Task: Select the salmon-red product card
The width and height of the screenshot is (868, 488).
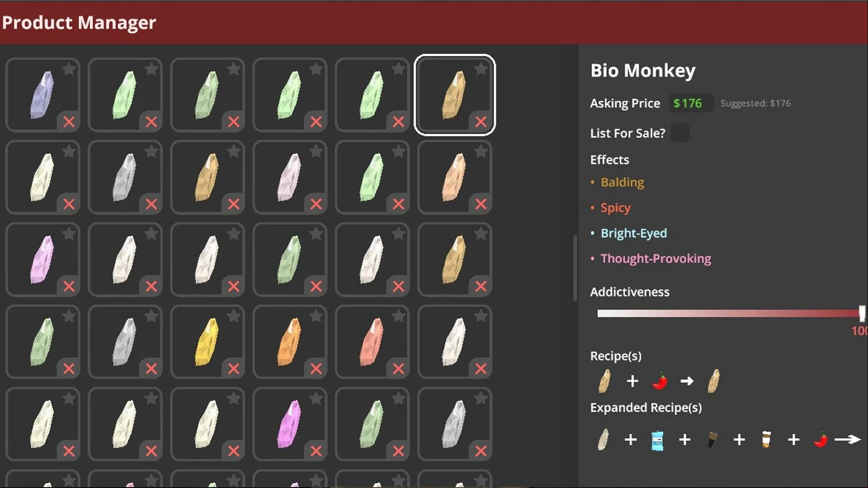Action: (x=373, y=342)
